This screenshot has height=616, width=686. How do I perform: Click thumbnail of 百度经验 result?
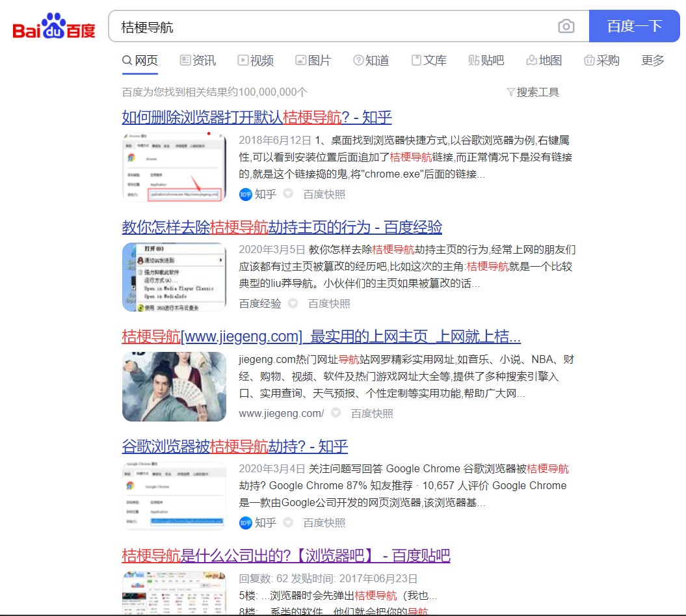point(174,277)
